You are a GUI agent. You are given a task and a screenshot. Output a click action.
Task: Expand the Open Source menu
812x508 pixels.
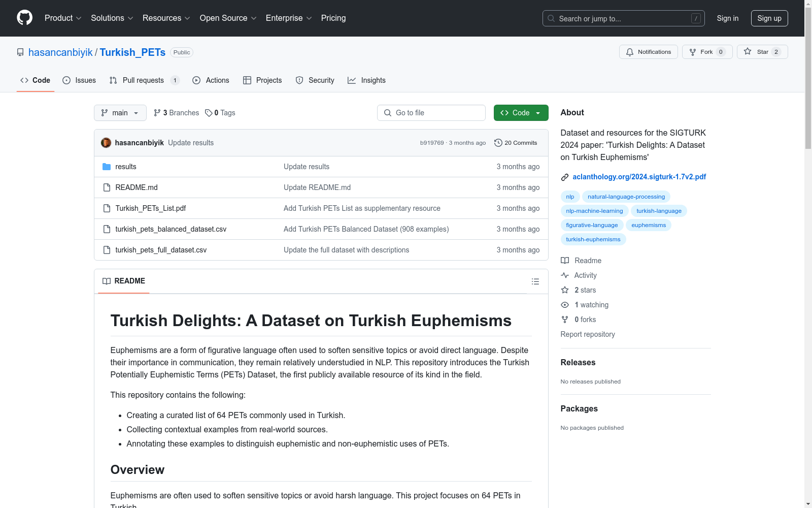pyautogui.click(x=228, y=18)
